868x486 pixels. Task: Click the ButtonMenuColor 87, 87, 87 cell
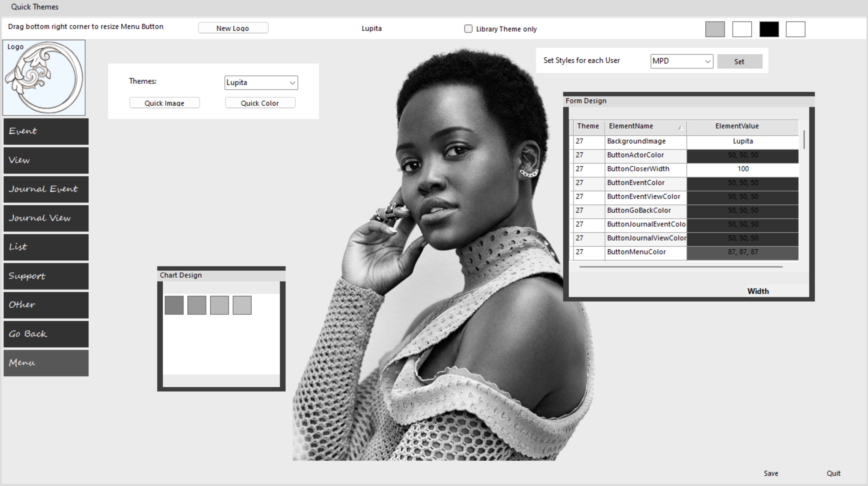pyautogui.click(x=742, y=252)
